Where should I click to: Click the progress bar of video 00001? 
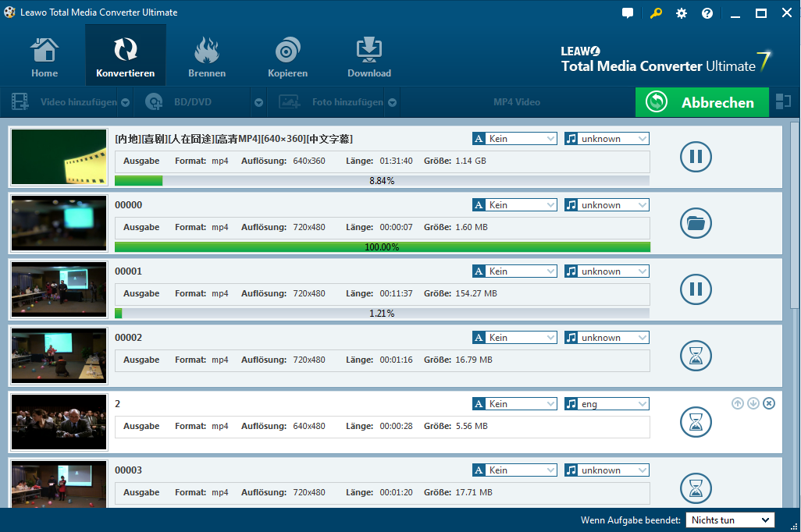pyautogui.click(x=382, y=314)
